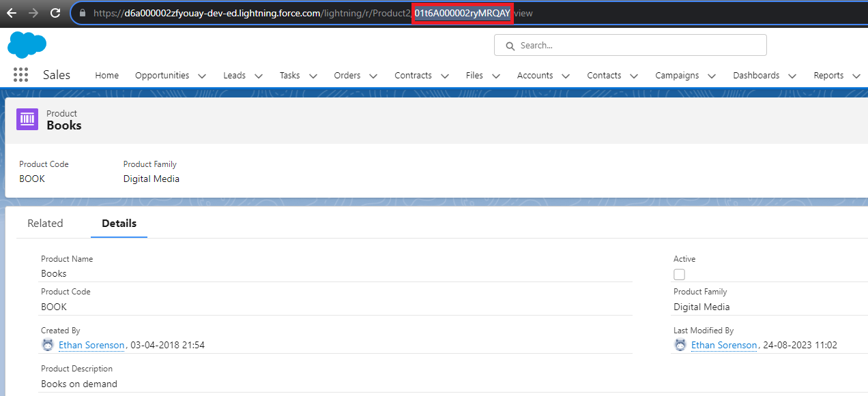Expand the Opportunities nav dropdown

pyautogui.click(x=202, y=76)
